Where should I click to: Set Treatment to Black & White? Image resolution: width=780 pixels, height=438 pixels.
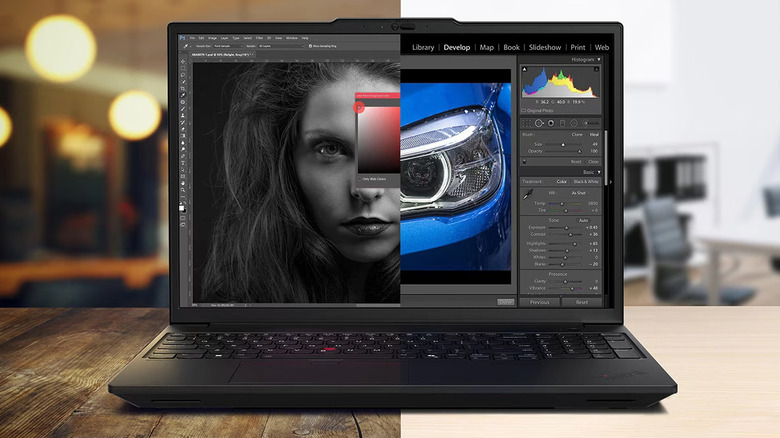click(x=586, y=182)
